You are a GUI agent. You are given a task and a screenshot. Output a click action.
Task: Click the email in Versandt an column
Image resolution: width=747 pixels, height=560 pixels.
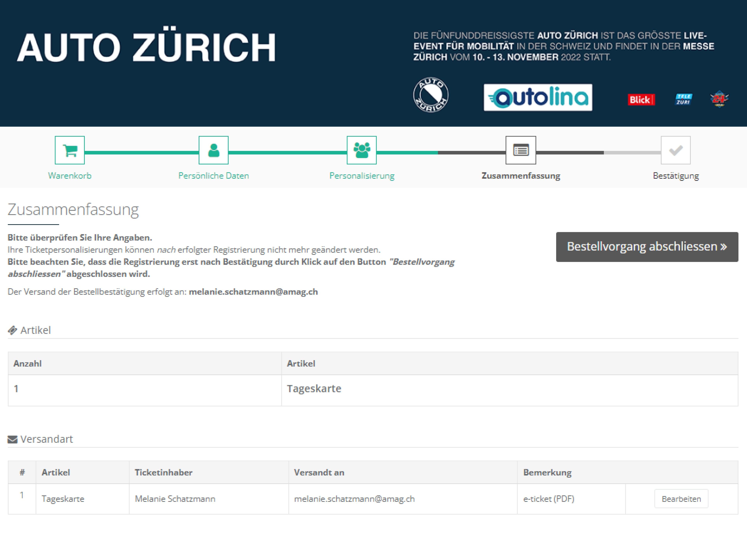click(x=354, y=499)
